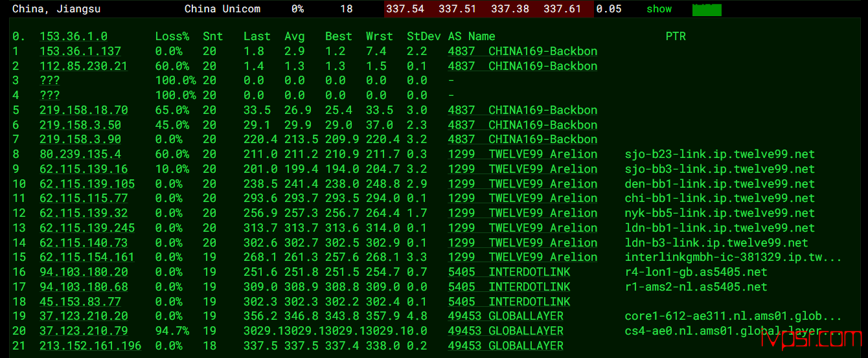Click the ??? entry in hop 4

tap(50, 95)
